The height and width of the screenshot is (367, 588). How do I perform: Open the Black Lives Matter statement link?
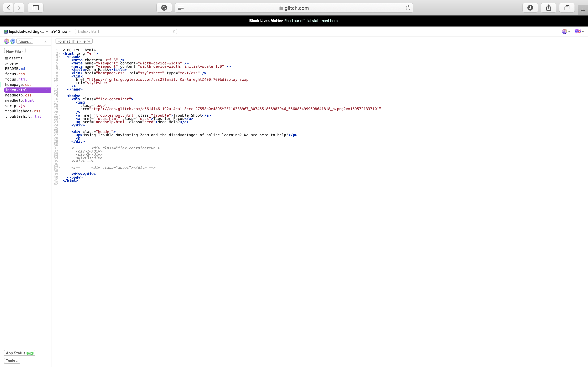(x=311, y=21)
